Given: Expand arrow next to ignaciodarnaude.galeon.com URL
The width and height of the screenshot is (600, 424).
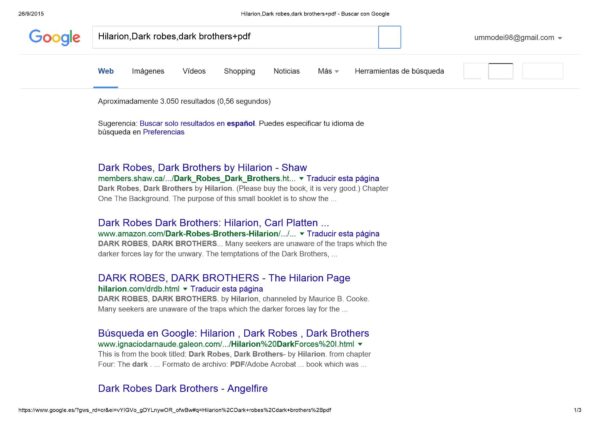Looking at the screenshot, I should click(x=360, y=344).
